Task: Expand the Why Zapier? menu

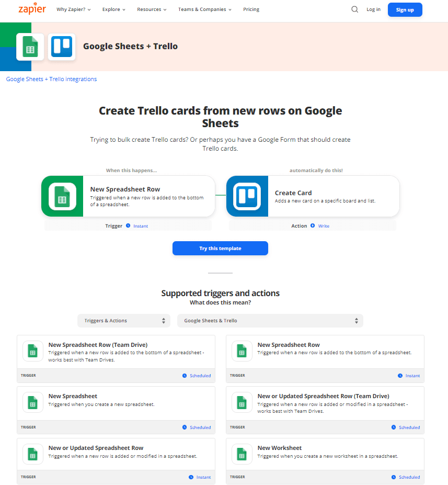Action: [x=74, y=9]
